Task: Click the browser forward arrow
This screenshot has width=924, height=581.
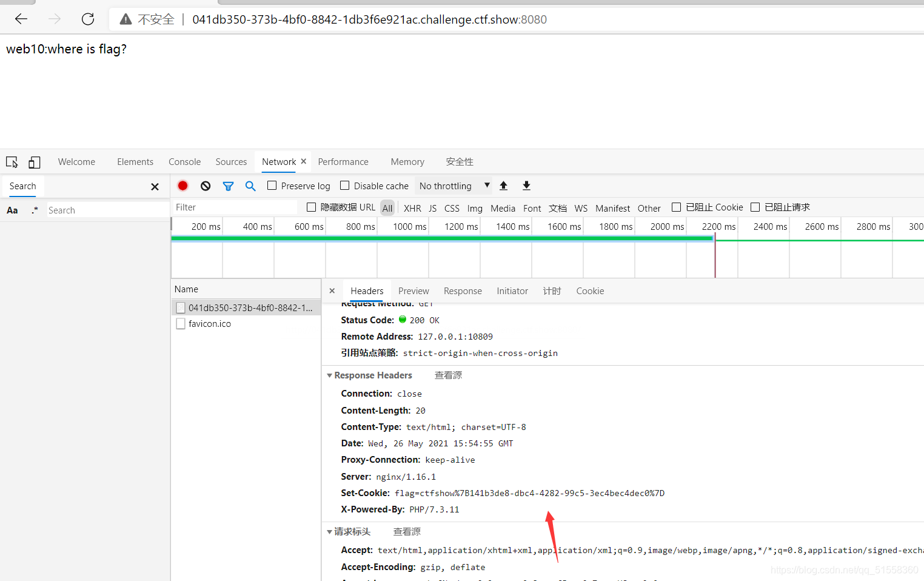Action: (55, 19)
